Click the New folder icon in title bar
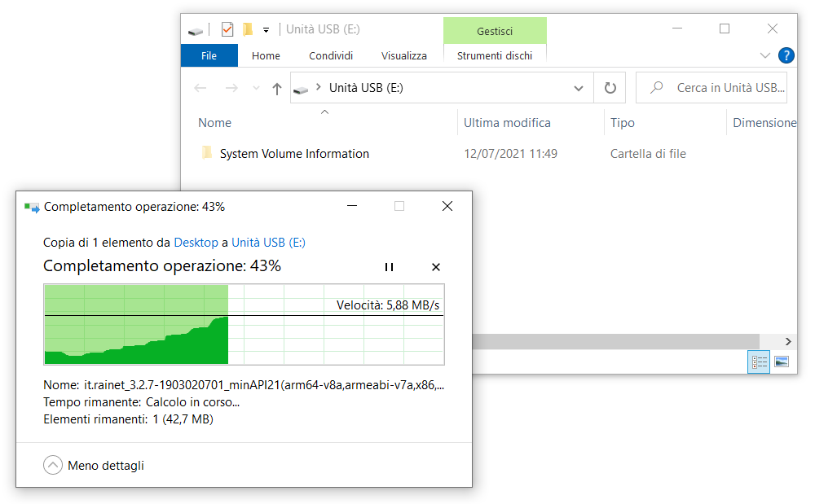 (x=248, y=29)
